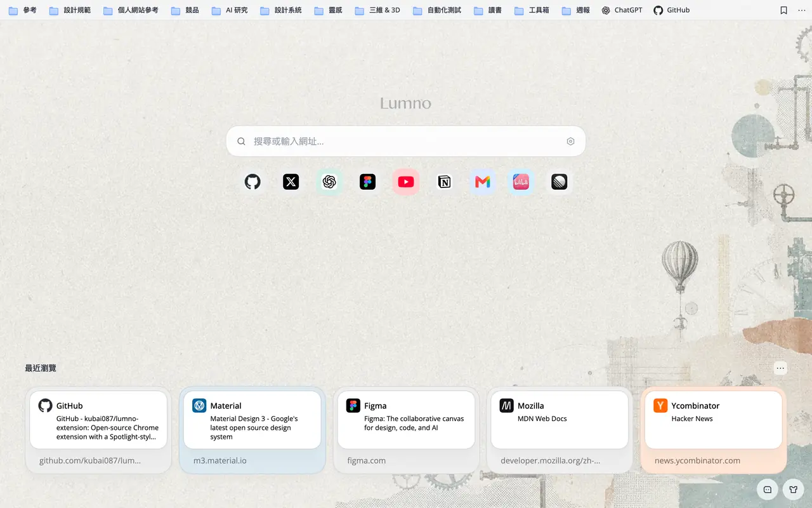Open the 競品 bookmark folder
This screenshot has height=508, width=812.
point(185,10)
